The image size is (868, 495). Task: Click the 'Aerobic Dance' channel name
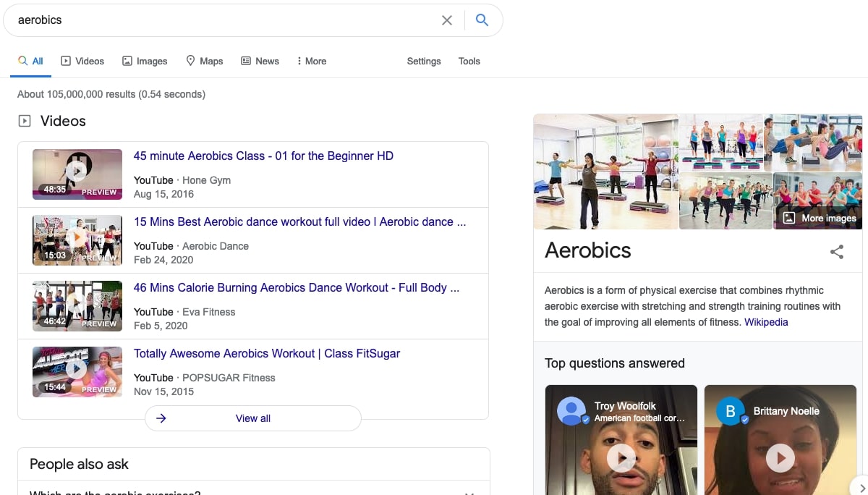[x=216, y=246]
